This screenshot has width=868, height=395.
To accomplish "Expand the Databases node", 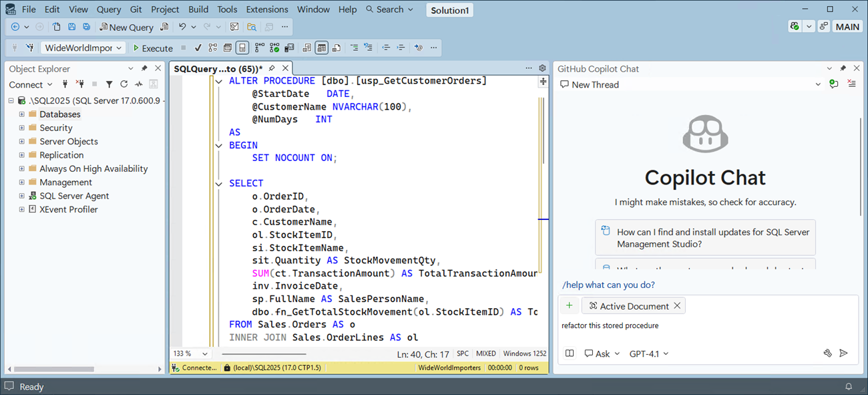I will 21,114.
